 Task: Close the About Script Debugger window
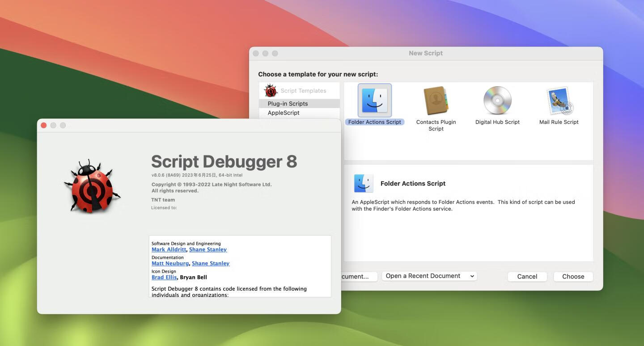point(43,125)
